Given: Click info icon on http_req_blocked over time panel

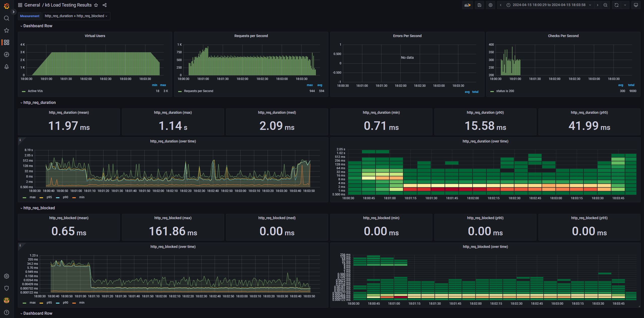Looking at the screenshot, I should tap(20, 245).
